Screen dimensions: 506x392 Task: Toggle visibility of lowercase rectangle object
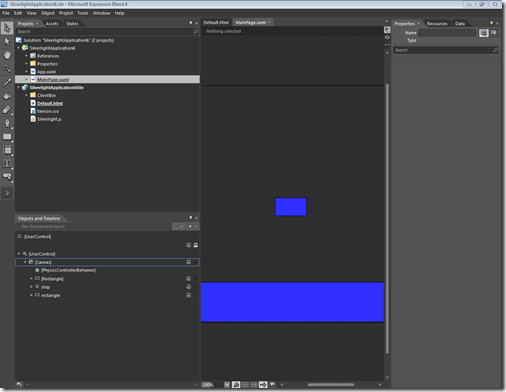click(188, 295)
